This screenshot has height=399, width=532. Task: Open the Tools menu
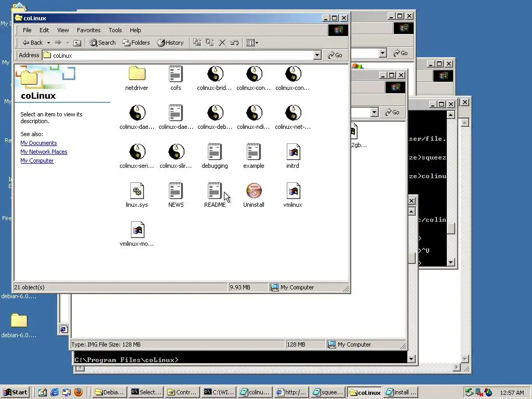pos(115,30)
